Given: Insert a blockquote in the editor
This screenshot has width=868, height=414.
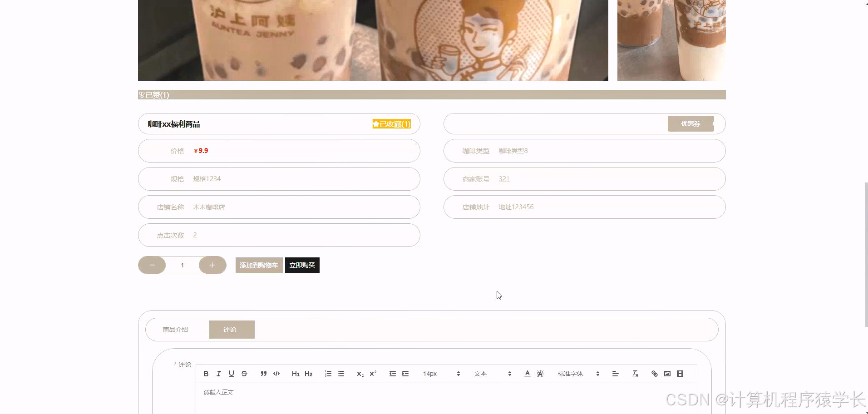Looking at the screenshot, I should point(263,374).
